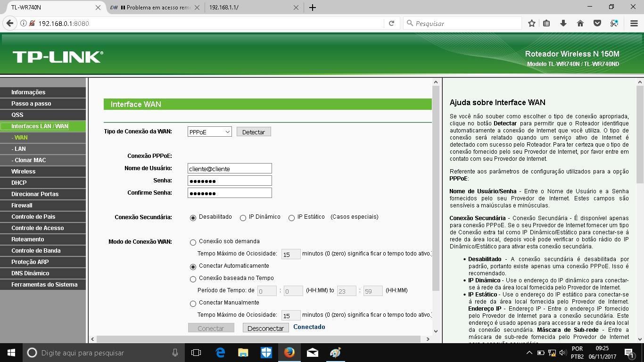Click in the Senha password field
This screenshot has height=362, width=644.
coord(230,181)
